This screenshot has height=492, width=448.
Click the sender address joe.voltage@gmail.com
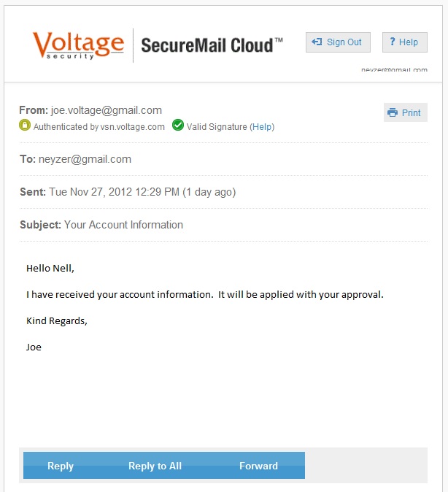pos(107,110)
